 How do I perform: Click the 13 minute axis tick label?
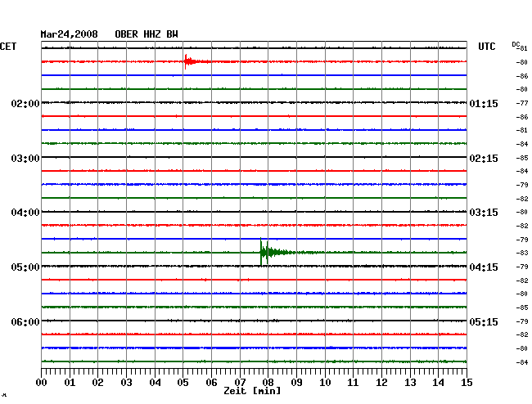click(x=410, y=382)
